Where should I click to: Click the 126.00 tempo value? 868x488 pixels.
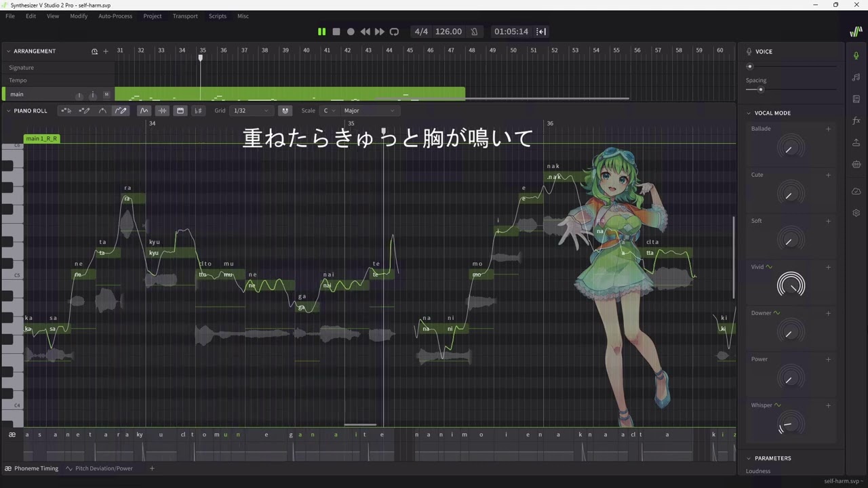(x=448, y=32)
